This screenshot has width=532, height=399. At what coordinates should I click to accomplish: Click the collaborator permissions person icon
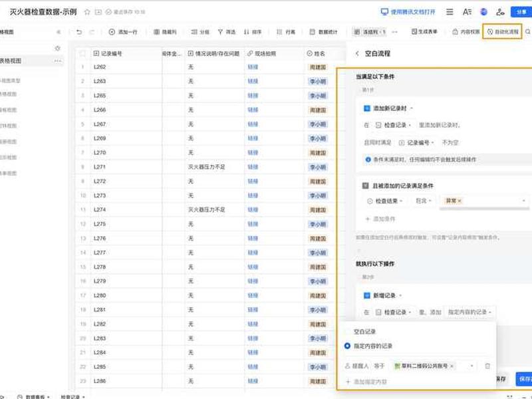click(500, 12)
